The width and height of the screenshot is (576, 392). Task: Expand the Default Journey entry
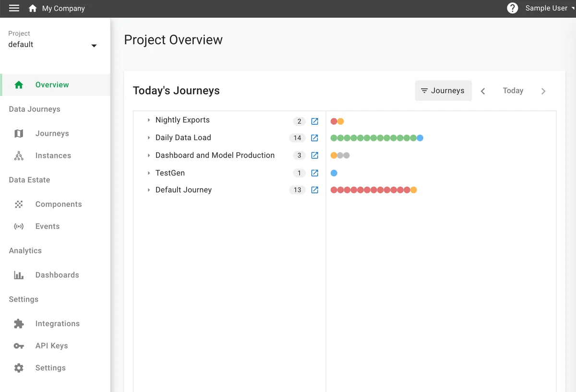(x=149, y=190)
